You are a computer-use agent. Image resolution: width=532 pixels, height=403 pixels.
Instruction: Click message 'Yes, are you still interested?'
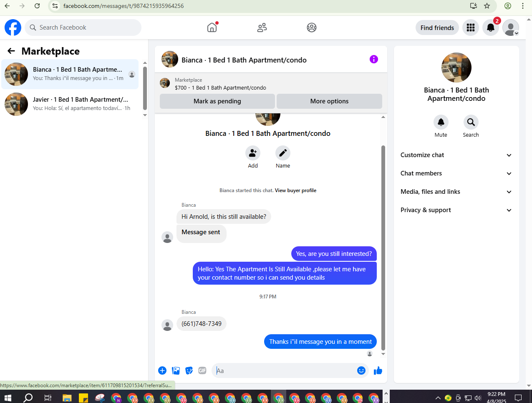click(334, 254)
